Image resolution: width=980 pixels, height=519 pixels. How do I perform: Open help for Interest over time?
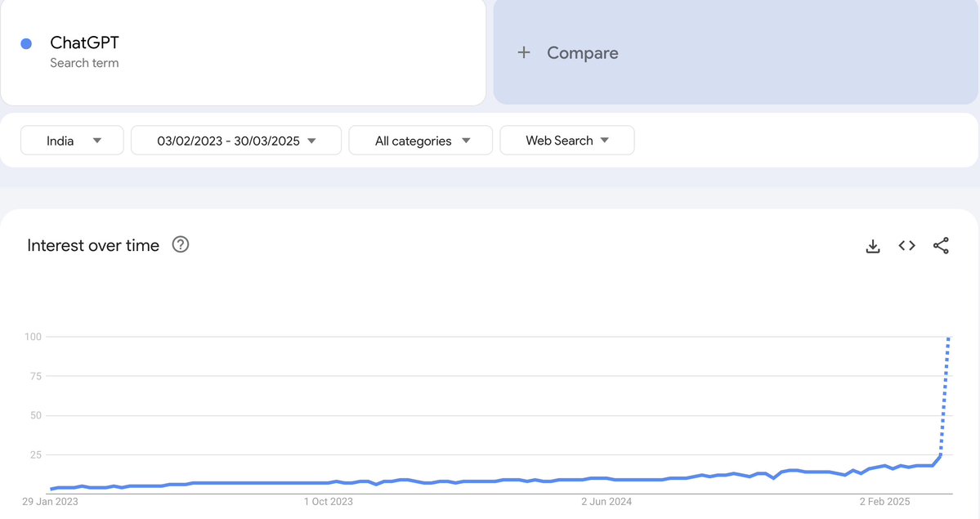181,244
